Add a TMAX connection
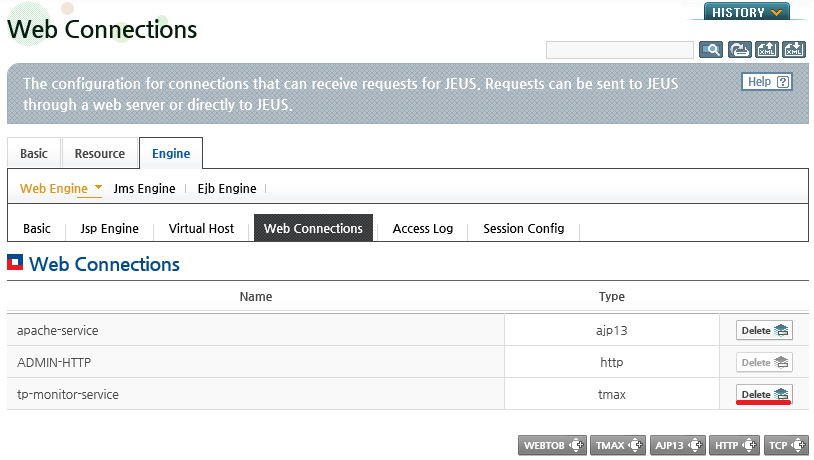 [x=618, y=445]
